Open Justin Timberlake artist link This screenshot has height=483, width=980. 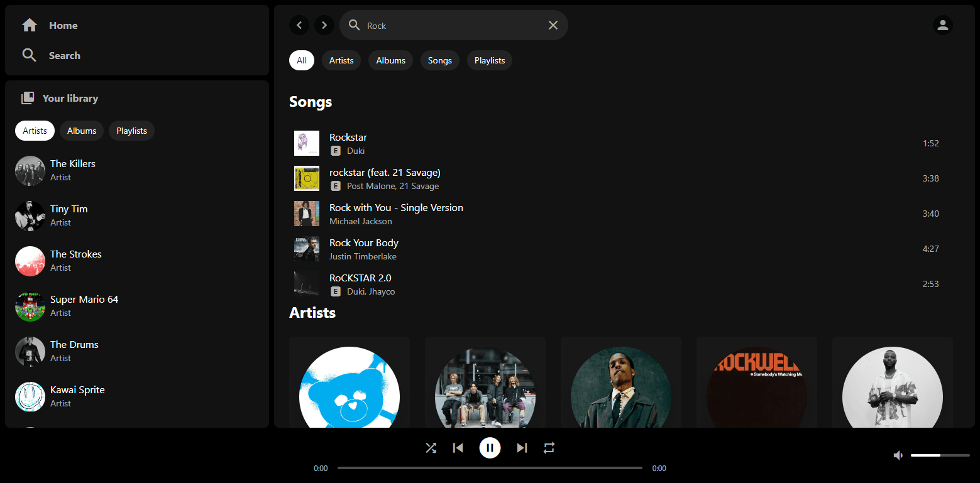(363, 256)
